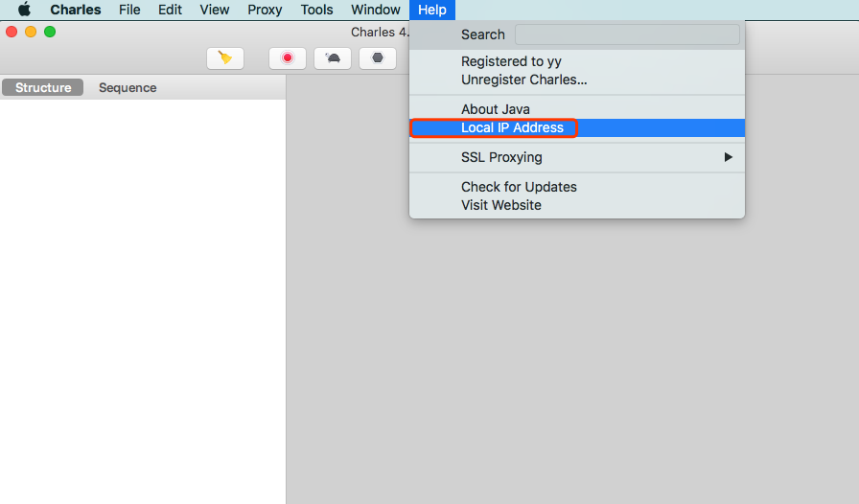Image resolution: width=859 pixels, height=504 pixels.
Task: Switch to the Sequence tab
Action: tap(128, 87)
